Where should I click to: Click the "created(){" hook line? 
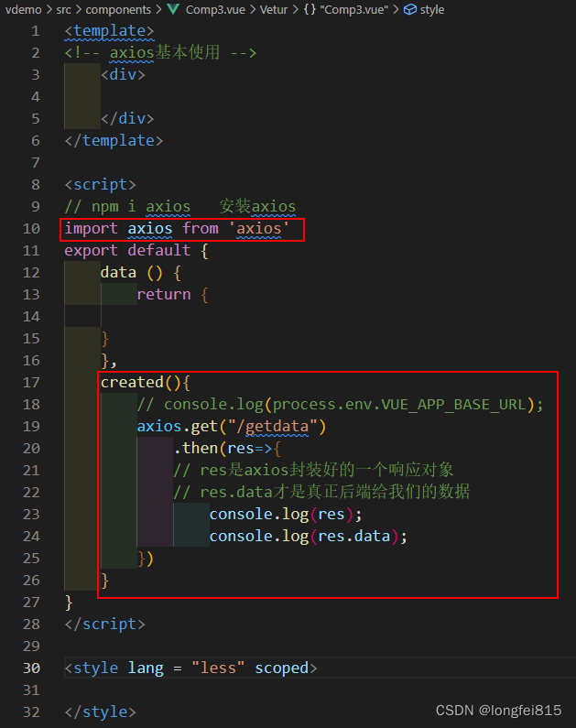point(146,382)
